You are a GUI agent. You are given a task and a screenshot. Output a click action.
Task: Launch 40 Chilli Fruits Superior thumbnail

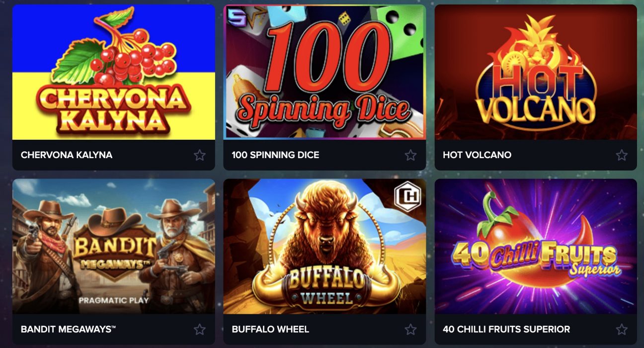tap(536, 247)
